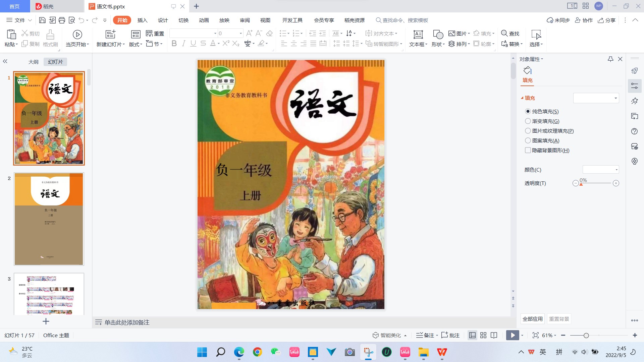Start slideshow from current slide icon
The width and height of the screenshot is (644, 362).
(77, 34)
